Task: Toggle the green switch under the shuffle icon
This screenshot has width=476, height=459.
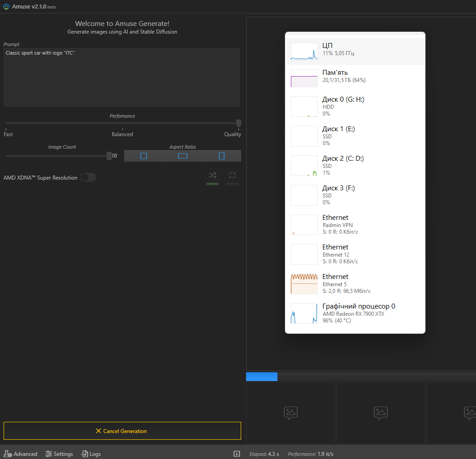Action: coord(212,184)
